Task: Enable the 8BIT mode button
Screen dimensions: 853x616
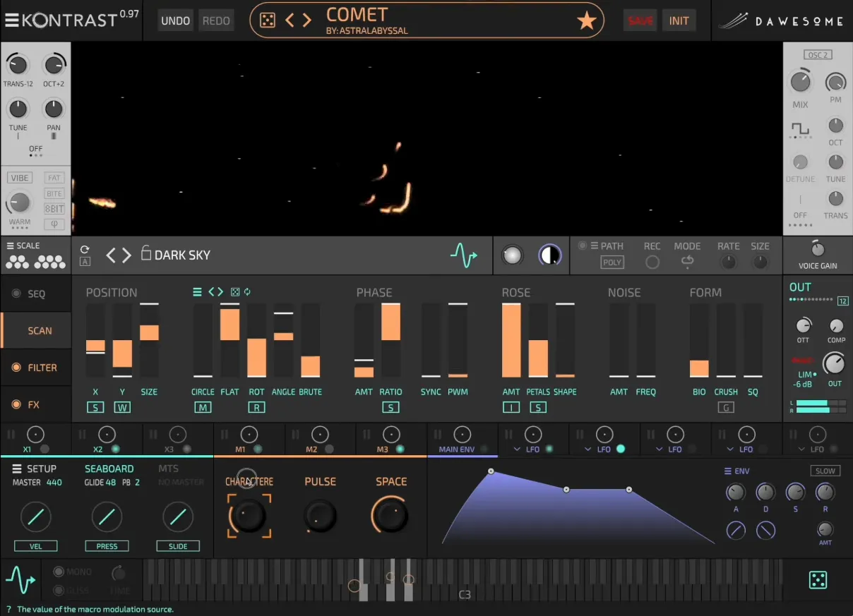Action: [54, 209]
